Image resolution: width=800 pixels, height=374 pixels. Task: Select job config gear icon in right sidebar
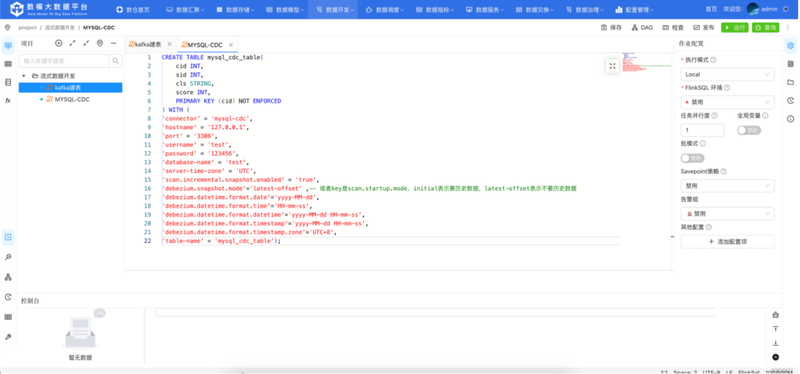tap(790, 45)
